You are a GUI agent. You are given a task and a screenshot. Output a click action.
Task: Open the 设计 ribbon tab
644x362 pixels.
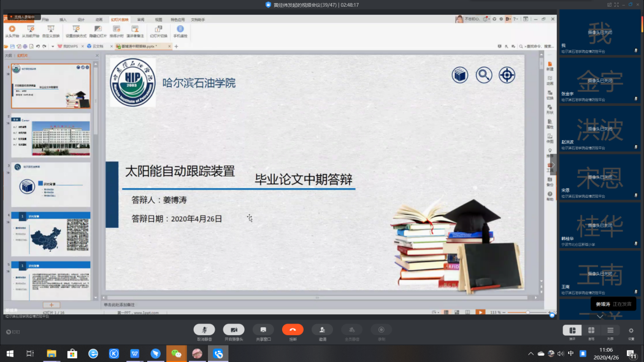click(x=81, y=20)
